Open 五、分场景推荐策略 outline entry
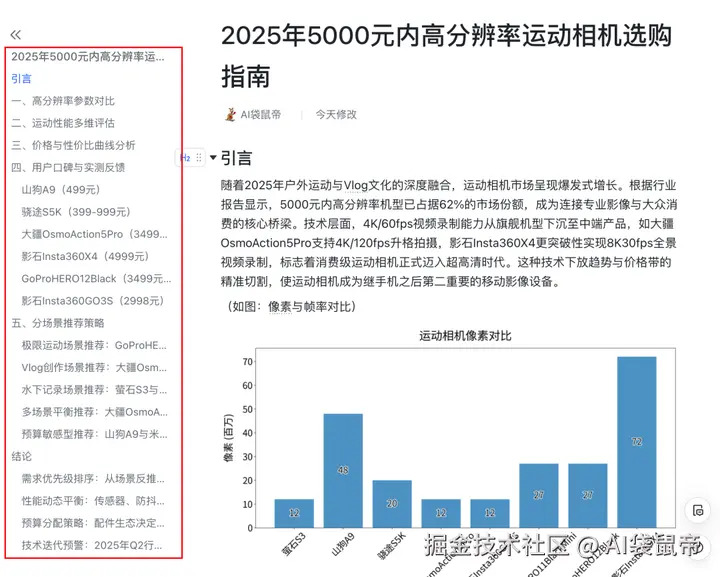720x577 pixels. 58,323
